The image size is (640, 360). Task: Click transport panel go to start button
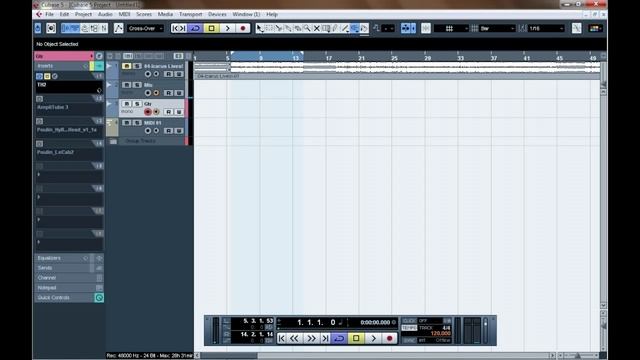tap(281, 338)
